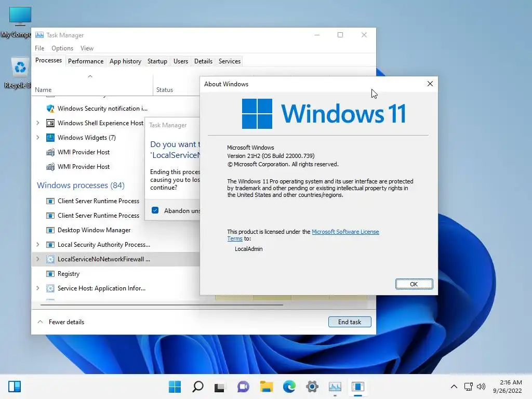Open taskbar Search
The width and height of the screenshot is (532, 399).
[198, 387]
